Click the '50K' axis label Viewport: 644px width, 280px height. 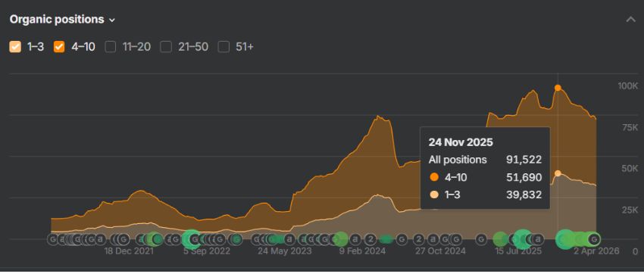point(630,169)
